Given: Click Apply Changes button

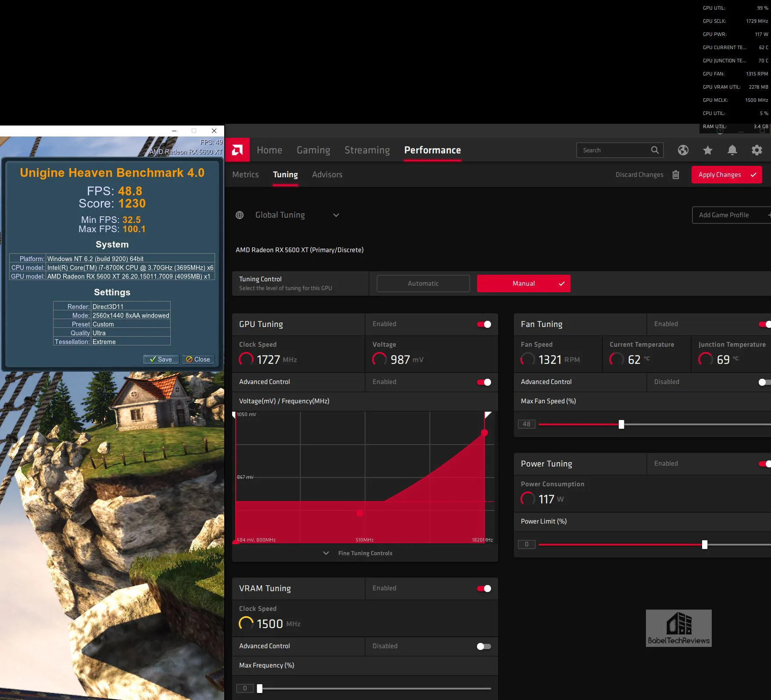Looking at the screenshot, I should point(727,175).
